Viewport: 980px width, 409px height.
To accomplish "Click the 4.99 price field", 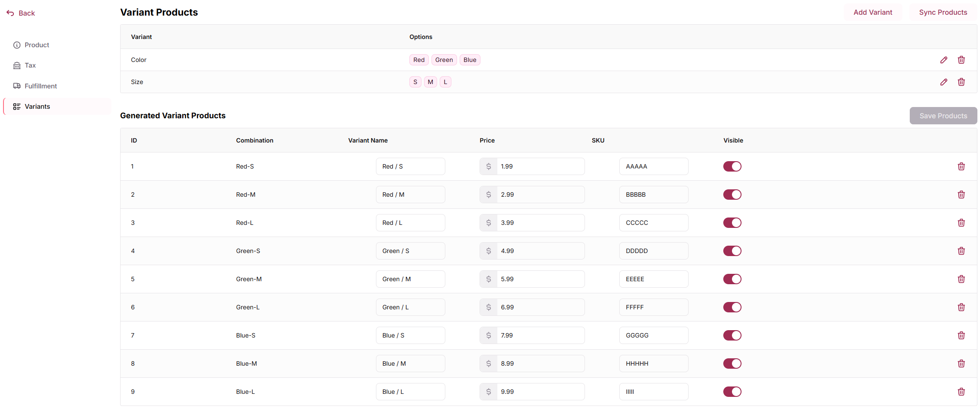I will 540,251.
